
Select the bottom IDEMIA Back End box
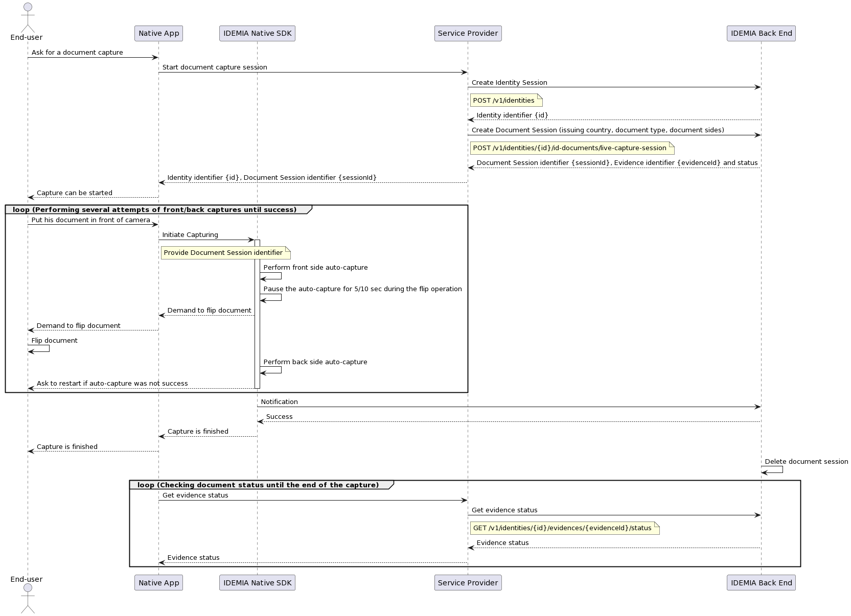(761, 583)
